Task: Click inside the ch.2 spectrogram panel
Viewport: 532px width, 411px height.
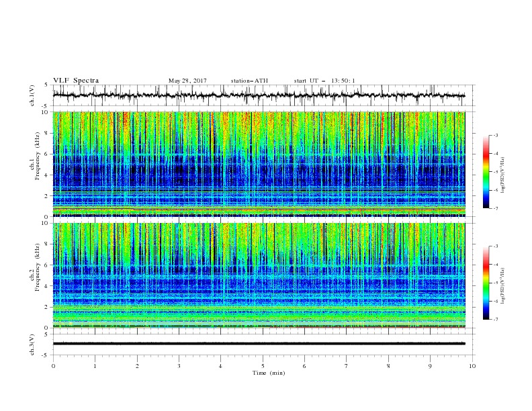Action: coord(259,275)
